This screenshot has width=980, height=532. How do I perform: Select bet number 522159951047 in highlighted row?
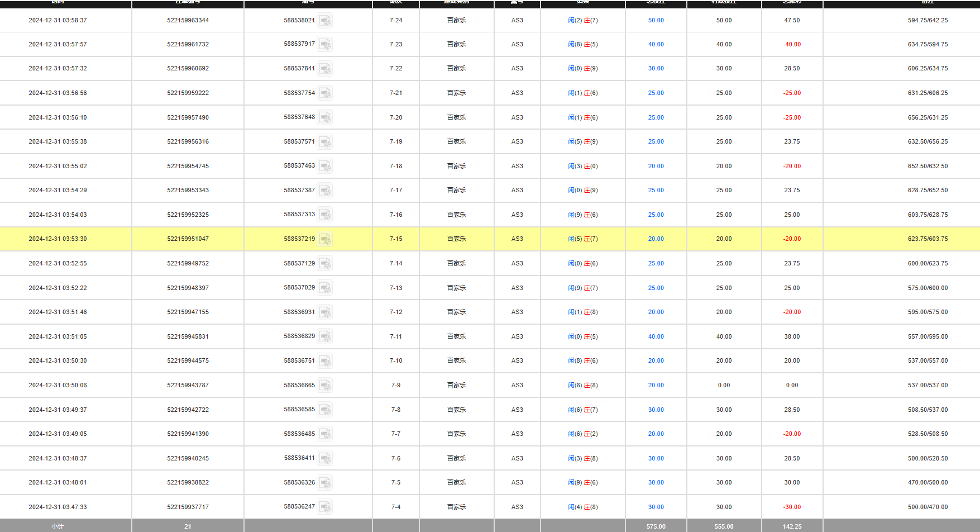click(x=188, y=239)
